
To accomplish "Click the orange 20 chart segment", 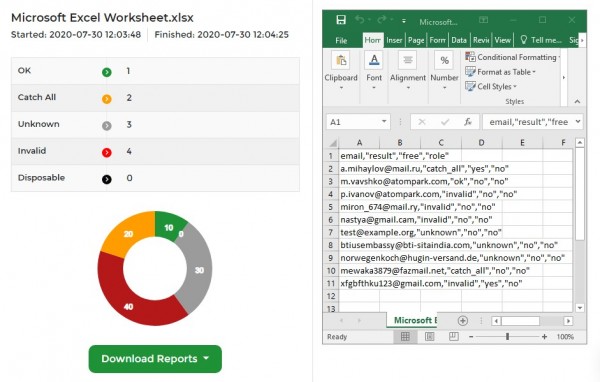I will [128, 233].
